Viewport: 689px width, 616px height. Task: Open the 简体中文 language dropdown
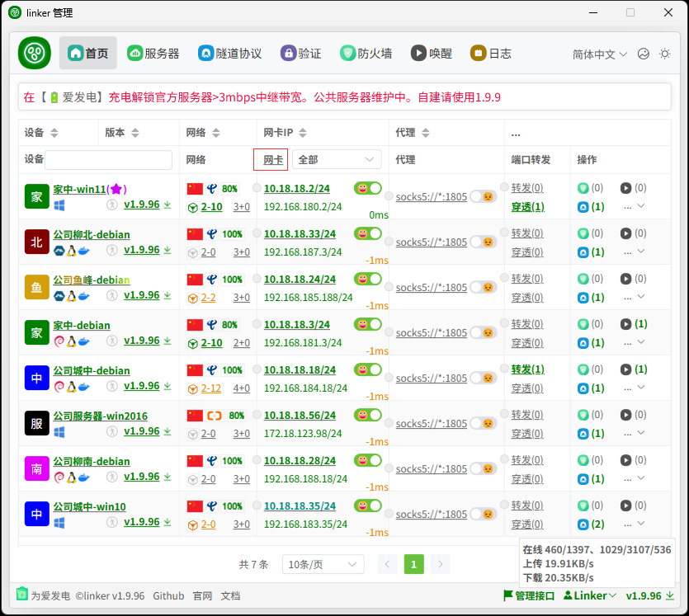tap(600, 54)
